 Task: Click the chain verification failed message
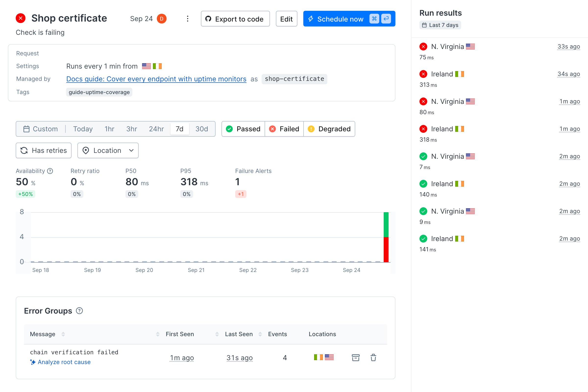74,352
